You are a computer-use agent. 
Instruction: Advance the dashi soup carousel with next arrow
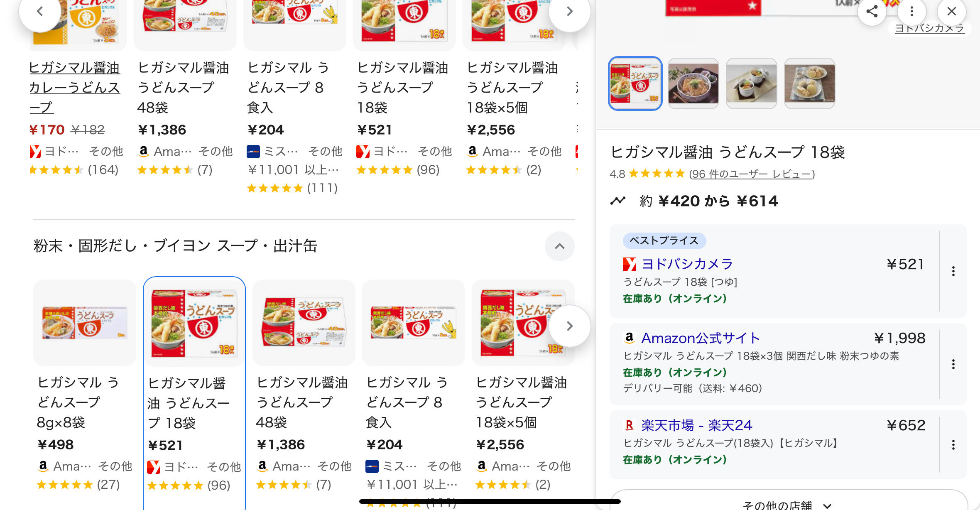[569, 326]
